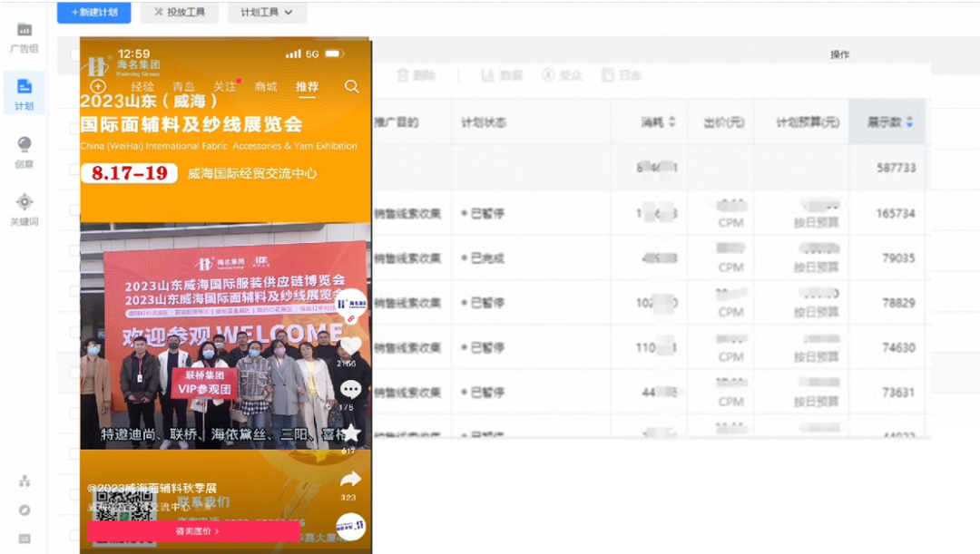Click the total 展示数 value 587733

coord(896,168)
